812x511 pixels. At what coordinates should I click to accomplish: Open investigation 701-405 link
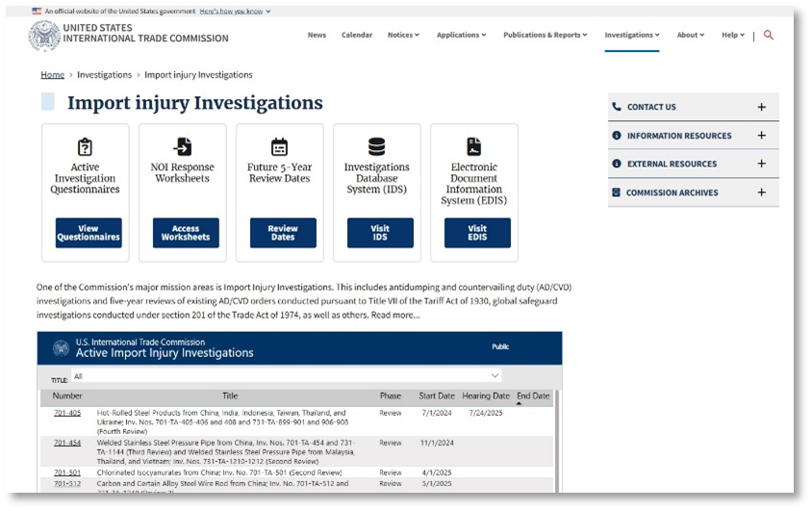(x=67, y=413)
